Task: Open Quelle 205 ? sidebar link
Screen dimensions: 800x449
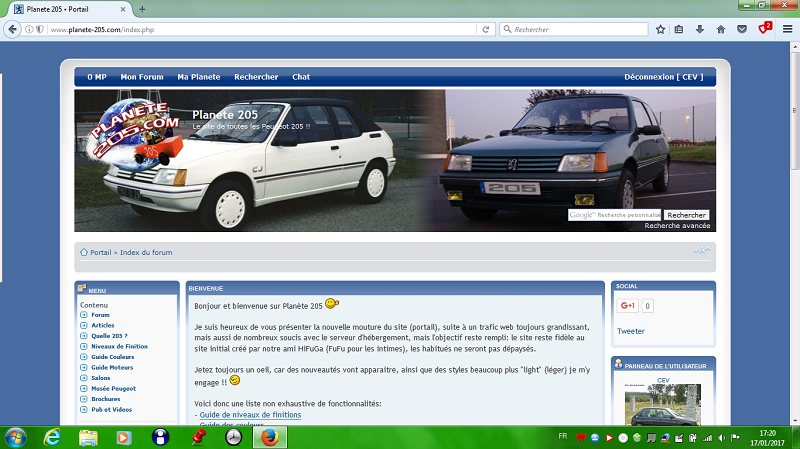Action: pos(109,336)
